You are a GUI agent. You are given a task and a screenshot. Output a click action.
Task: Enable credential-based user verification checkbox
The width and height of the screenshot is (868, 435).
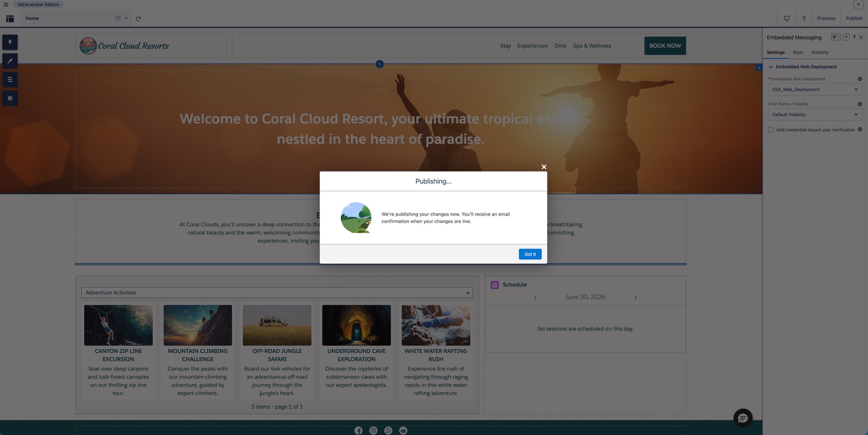coord(771,130)
